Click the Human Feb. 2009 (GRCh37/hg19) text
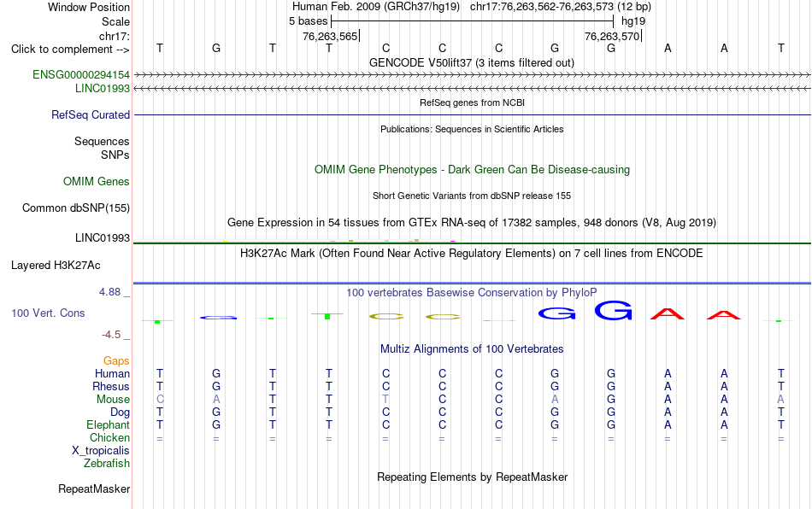Screen dimensions: 812x509 (376, 7)
